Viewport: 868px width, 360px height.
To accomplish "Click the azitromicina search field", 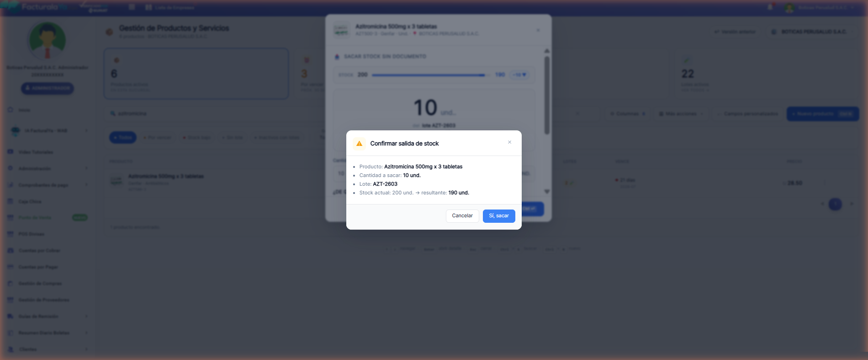I will (x=215, y=113).
